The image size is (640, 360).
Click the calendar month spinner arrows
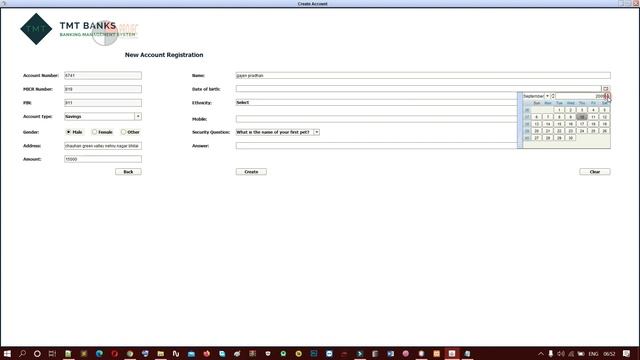[553, 96]
